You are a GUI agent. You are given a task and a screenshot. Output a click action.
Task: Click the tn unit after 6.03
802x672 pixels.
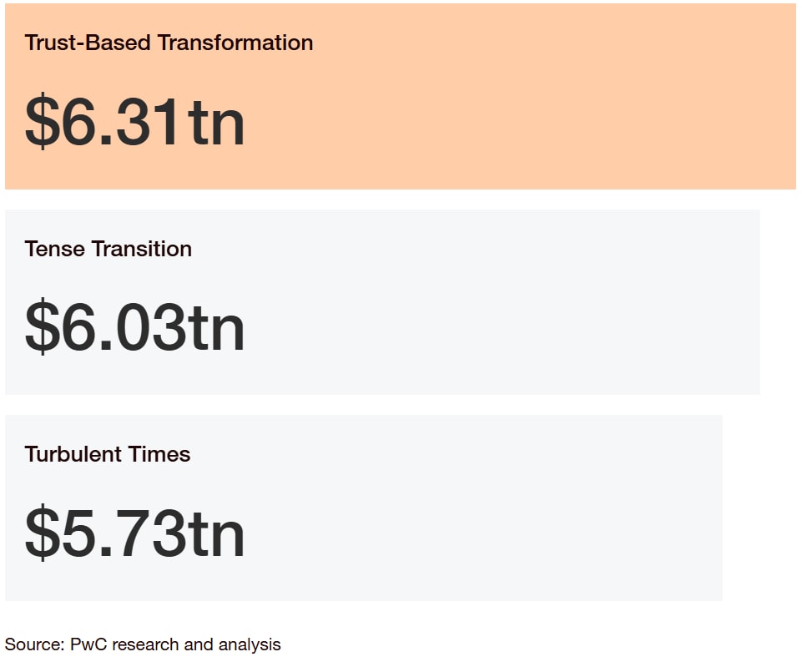tap(215, 329)
